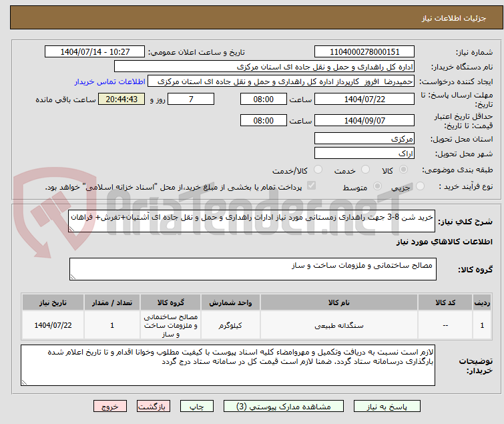
Task: Click the بازگشت back button
Action: pos(154,407)
